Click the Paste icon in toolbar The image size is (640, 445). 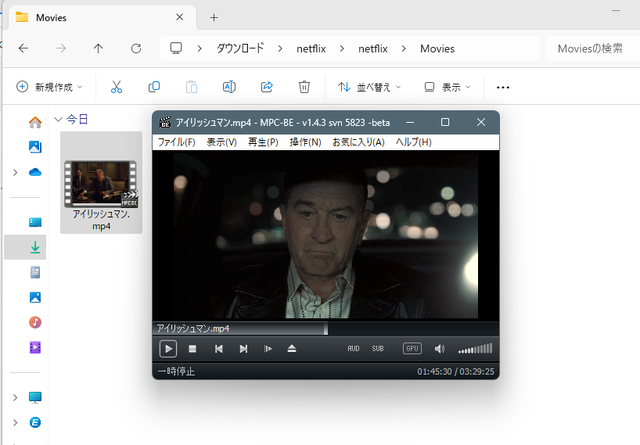click(x=191, y=87)
